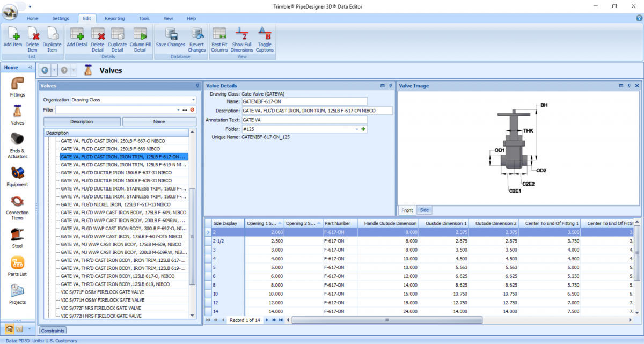Click the horizontal scrollbar of the data grid
Screen dimensions: 644x344
point(386,320)
